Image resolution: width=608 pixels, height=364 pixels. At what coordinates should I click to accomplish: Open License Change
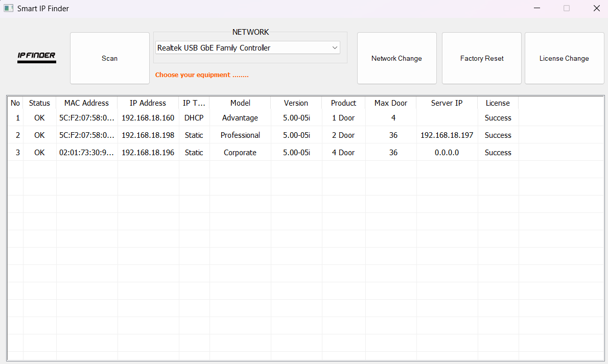(x=564, y=58)
